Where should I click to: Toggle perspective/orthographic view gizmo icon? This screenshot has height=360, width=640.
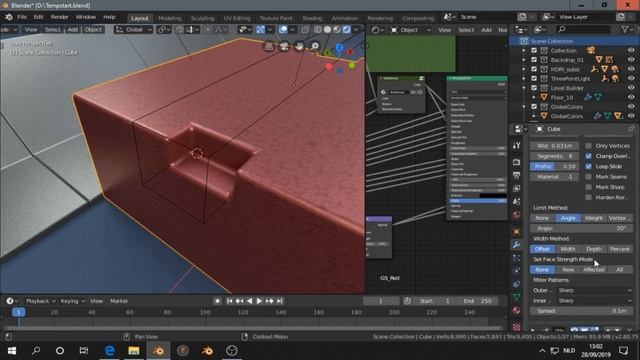coord(269,46)
